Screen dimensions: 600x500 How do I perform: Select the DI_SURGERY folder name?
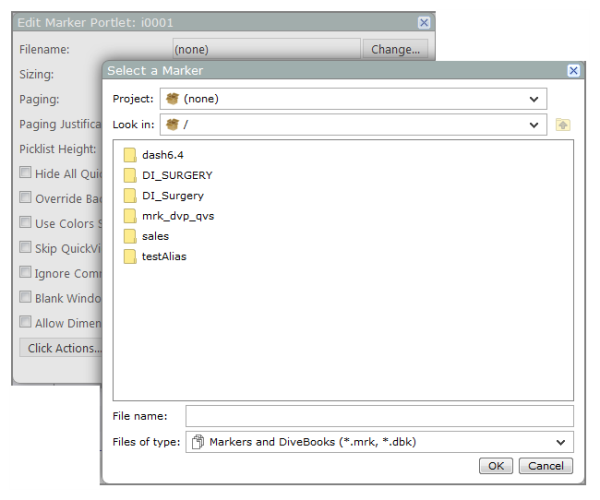tap(177, 175)
